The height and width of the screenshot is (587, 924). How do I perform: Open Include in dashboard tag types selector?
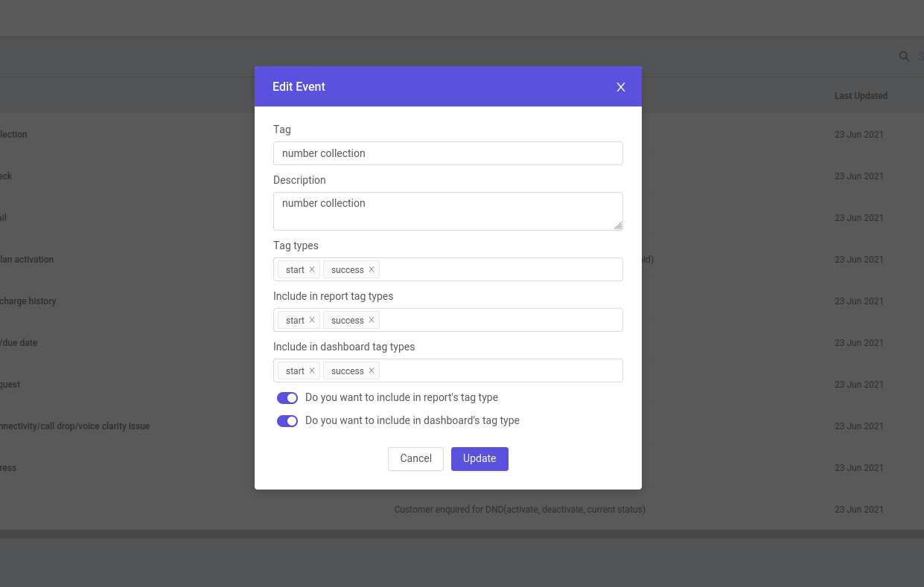point(499,371)
